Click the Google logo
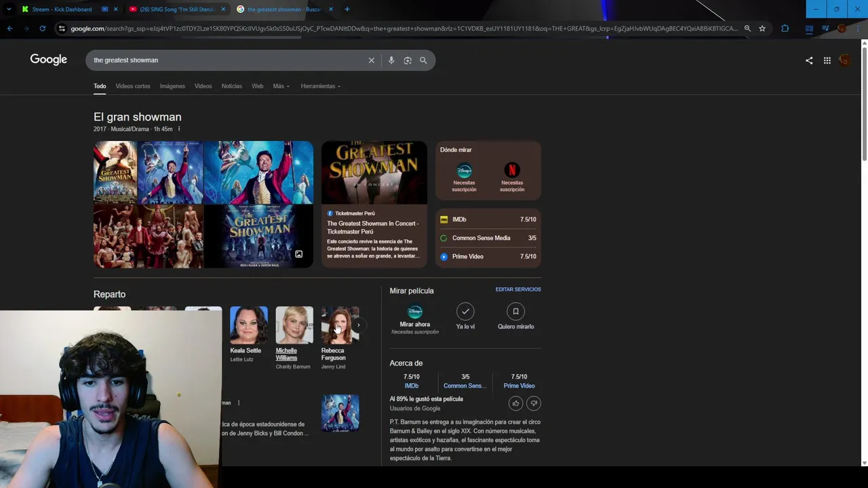The width and height of the screenshot is (868, 488). 49,60
